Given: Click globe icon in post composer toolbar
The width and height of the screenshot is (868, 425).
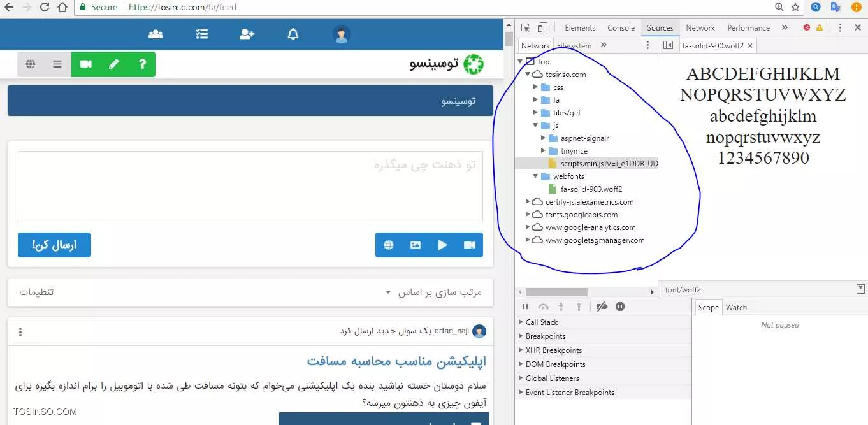Looking at the screenshot, I should tap(389, 245).
